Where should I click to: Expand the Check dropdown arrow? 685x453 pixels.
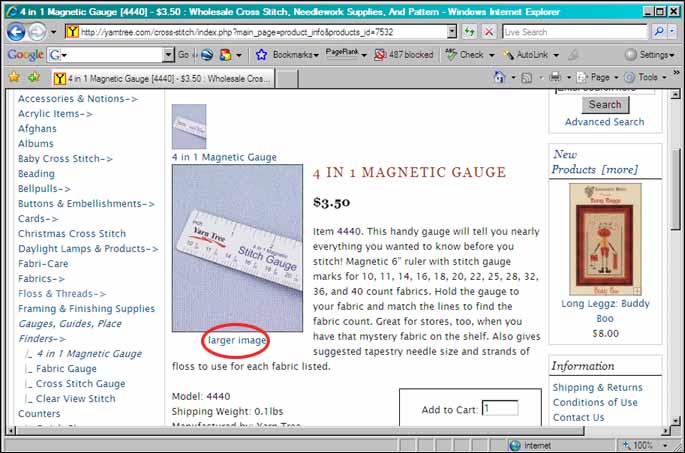(x=491, y=55)
